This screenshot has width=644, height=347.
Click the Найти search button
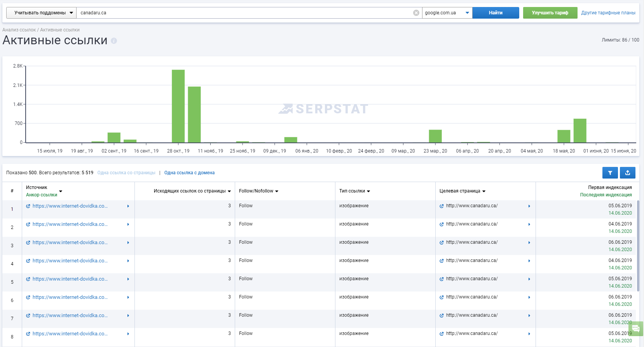point(496,13)
